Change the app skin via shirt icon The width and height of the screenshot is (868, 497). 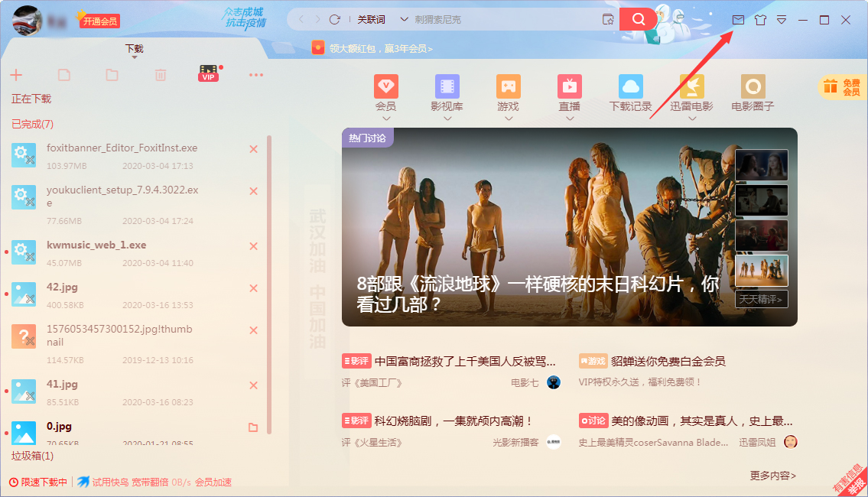pos(760,21)
